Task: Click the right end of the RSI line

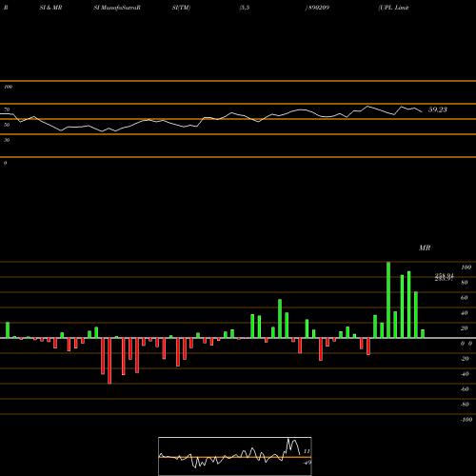Action: 422,111
